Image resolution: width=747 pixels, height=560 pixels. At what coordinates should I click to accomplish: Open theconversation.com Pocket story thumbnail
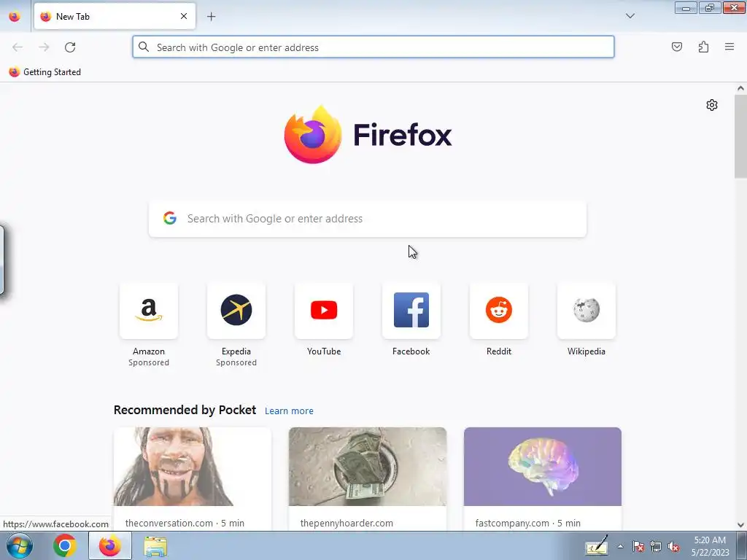point(193,467)
